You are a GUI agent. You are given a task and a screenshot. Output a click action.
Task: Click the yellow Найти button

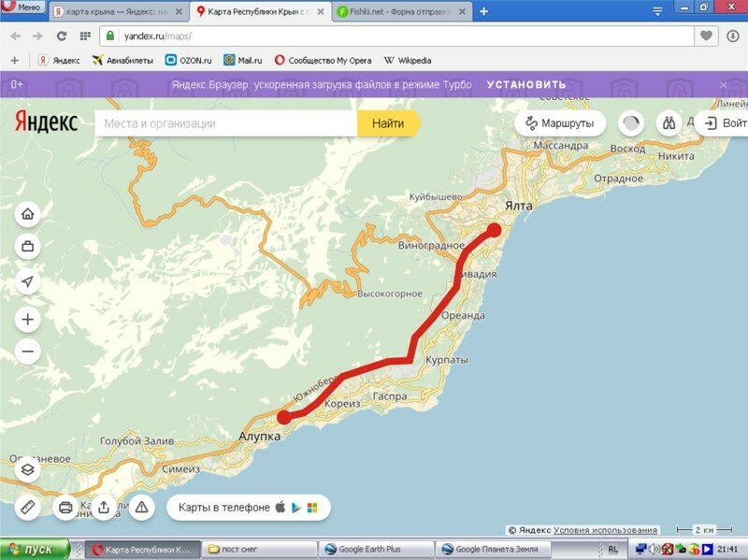point(388,123)
